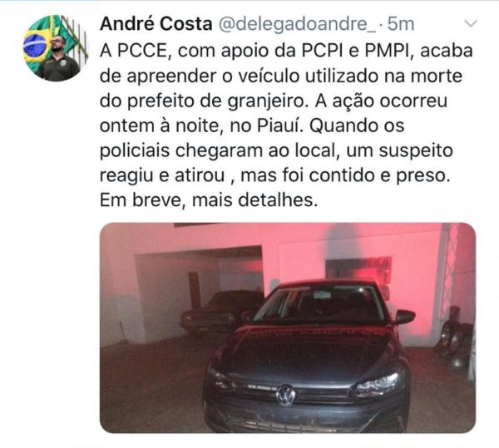Image resolution: width=499 pixels, height=448 pixels.
Task: Click the line 'reagiu e atirou' in the tweet
Action: click(x=162, y=175)
